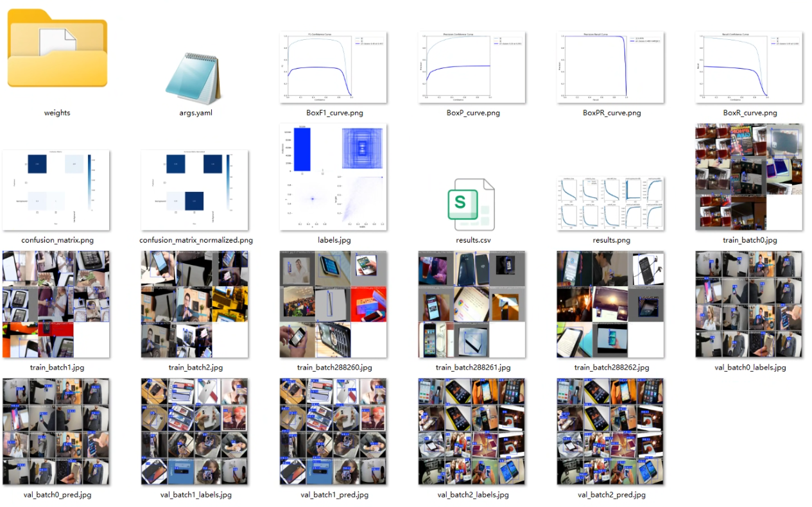812x507 pixels.
Task: Select the confusion_matrix.png thumbnail
Action: [x=56, y=191]
